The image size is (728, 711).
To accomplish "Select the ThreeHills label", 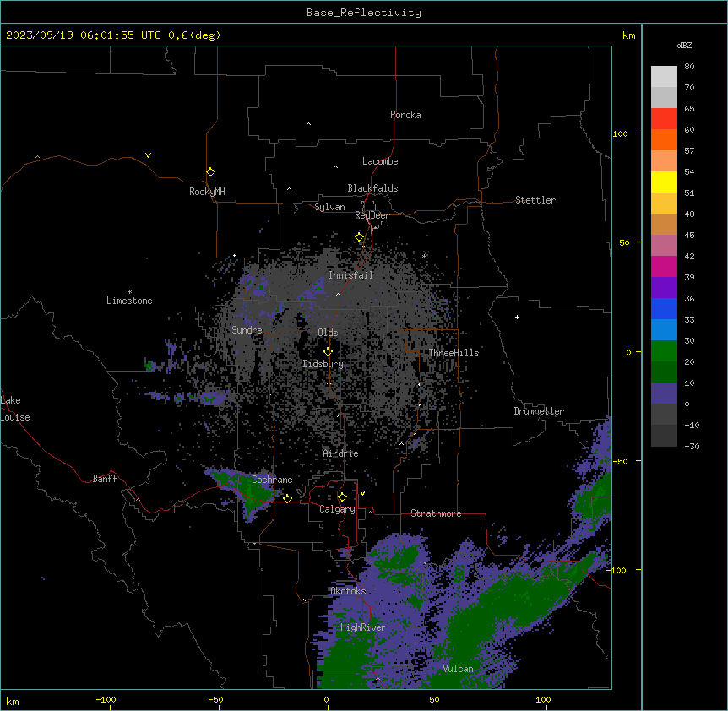I will (x=454, y=353).
